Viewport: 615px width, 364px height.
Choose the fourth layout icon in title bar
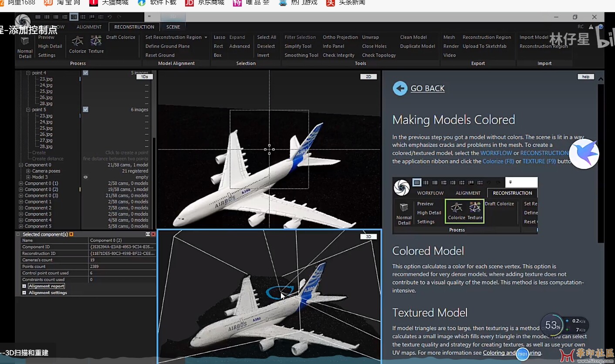click(x=65, y=17)
